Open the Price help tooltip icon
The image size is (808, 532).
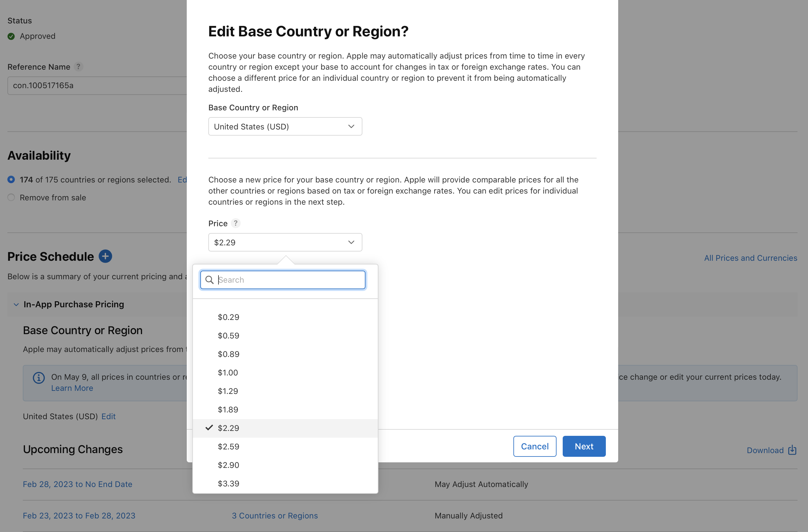point(236,223)
